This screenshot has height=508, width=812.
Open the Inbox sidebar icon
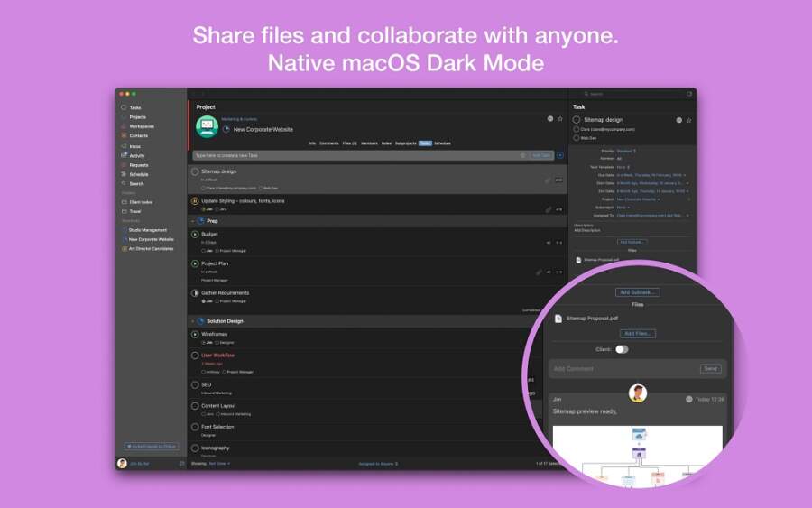[125, 146]
